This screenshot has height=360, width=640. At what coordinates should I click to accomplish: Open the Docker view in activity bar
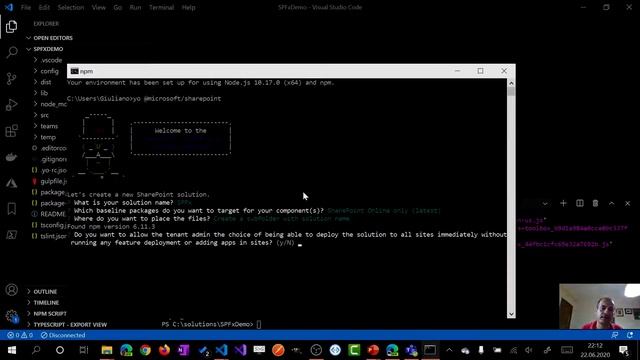click(11, 157)
